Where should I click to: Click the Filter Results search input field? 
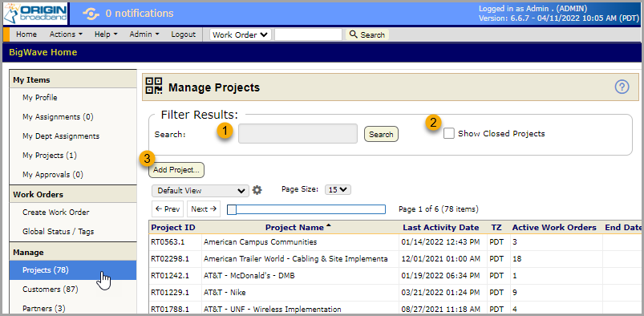click(x=298, y=134)
